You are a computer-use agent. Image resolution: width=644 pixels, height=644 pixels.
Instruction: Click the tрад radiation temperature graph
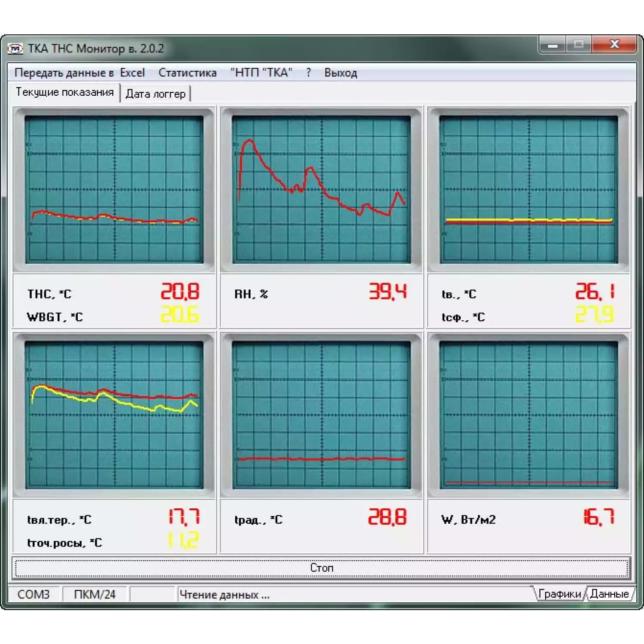[x=321, y=415]
